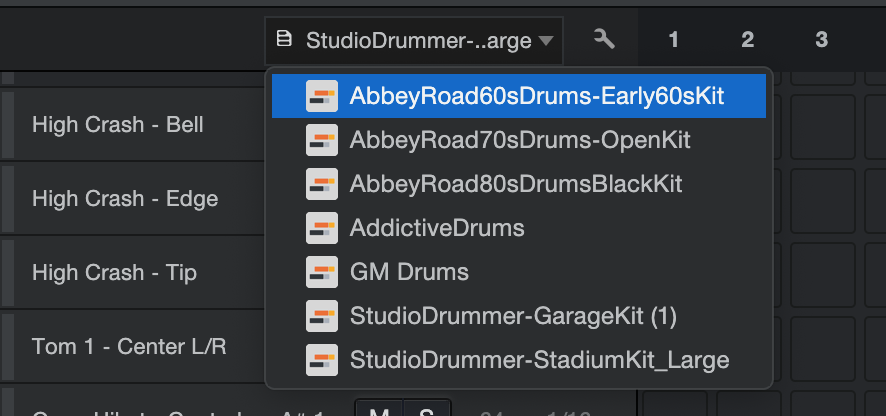Viewport: 886px width, 416px height.
Task: Click the GM Drums preset icon
Action: [322, 272]
